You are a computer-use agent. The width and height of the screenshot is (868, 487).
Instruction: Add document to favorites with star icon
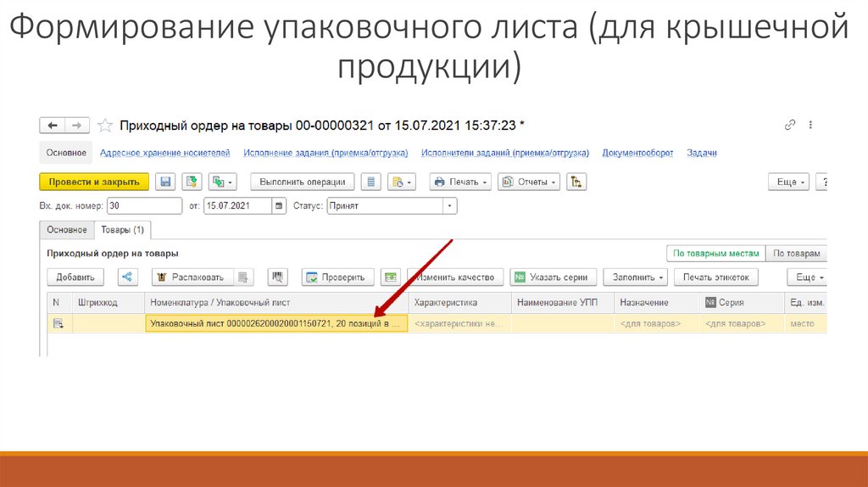pyautogui.click(x=105, y=126)
